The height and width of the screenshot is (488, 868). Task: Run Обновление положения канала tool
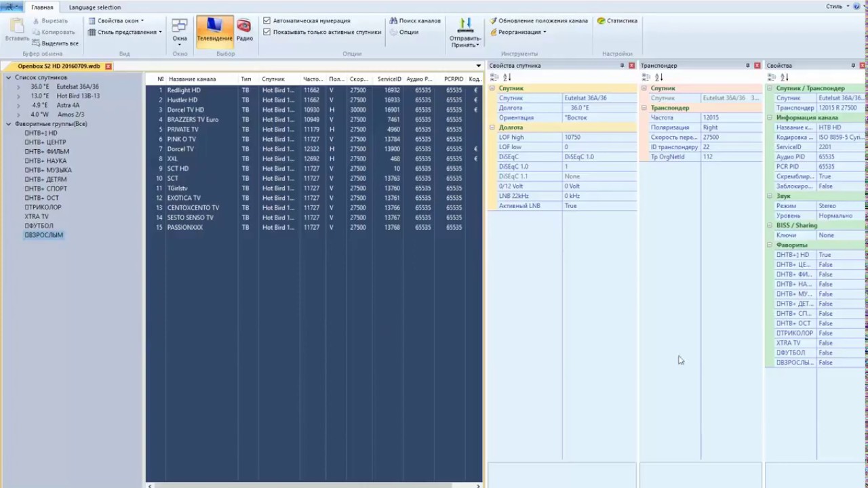(x=539, y=21)
